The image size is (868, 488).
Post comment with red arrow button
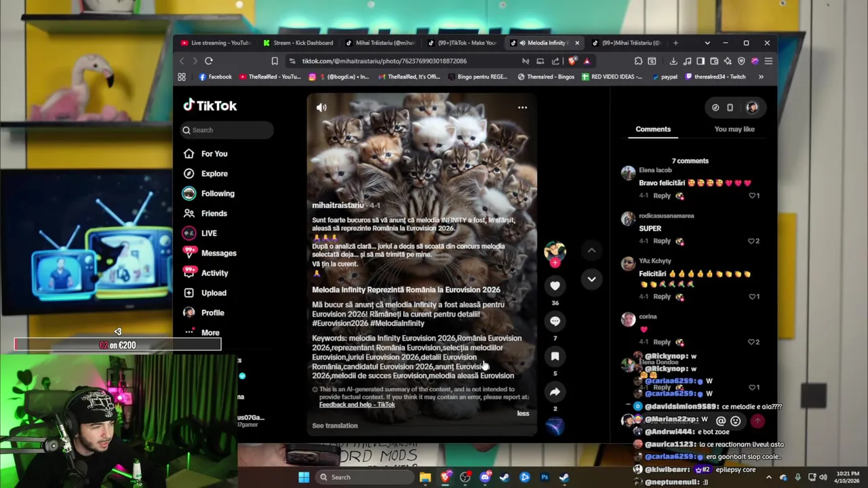(x=757, y=421)
